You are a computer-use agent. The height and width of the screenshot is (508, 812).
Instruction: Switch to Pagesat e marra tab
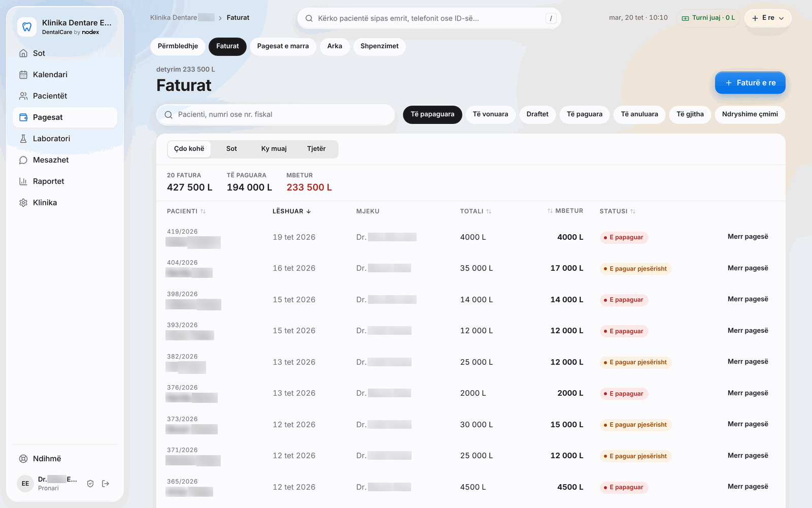(x=283, y=46)
